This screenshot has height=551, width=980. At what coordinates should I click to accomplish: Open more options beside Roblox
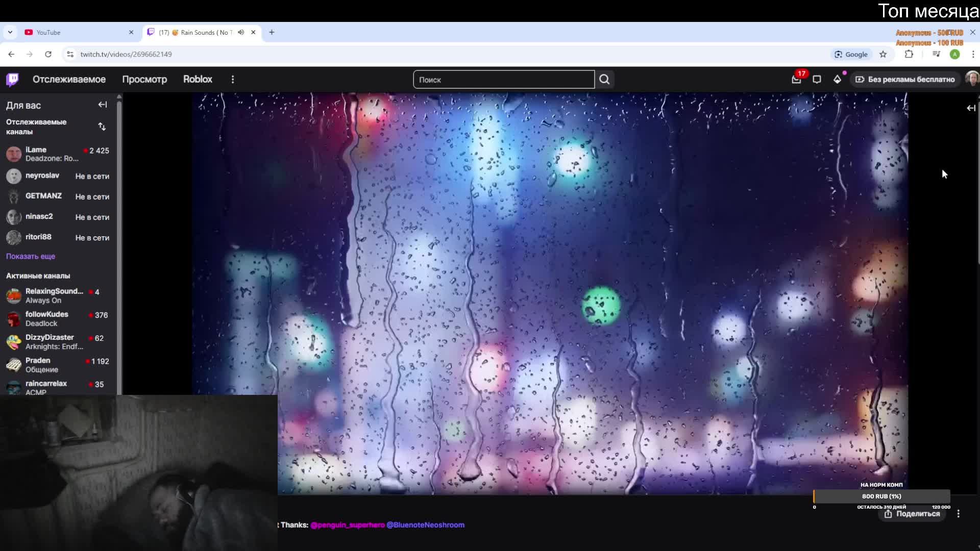tap(233, 79)
